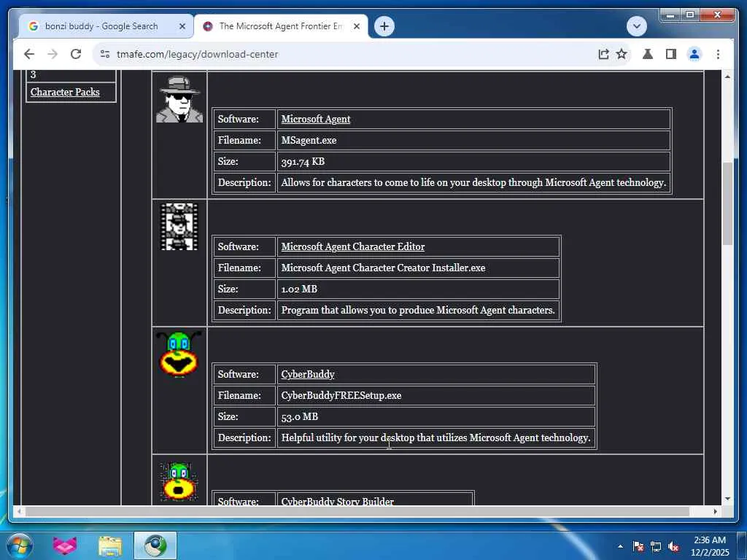The image size is (747, 560).
Task: Select the 1.02 MB size value
Action: [299, 289]
